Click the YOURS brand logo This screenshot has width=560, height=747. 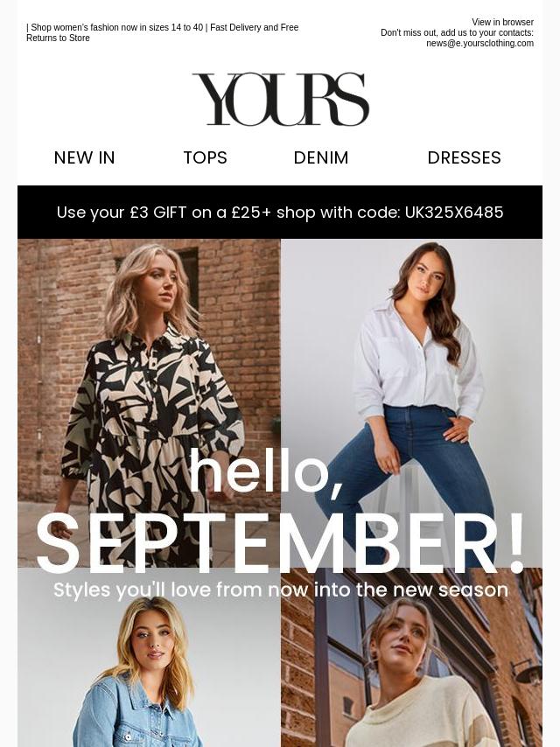tap(281, 99)
